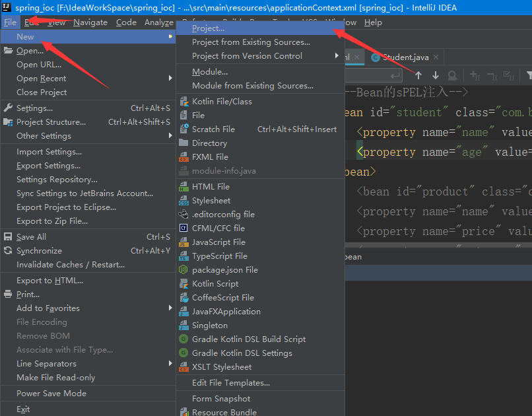This screenshot has height=416, width=532.
Task: Click the CoffeeScript File icon
Action: click(x=183, y=298)
